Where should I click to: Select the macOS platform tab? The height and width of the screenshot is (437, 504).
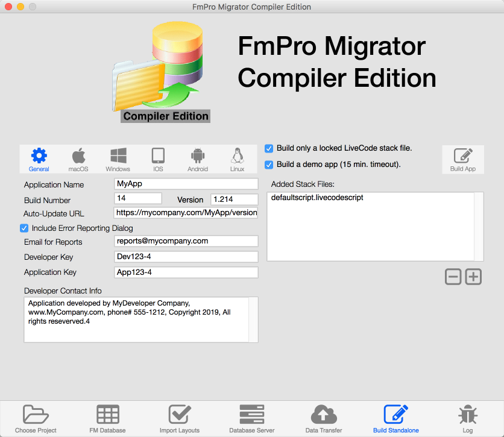point(78,160)
